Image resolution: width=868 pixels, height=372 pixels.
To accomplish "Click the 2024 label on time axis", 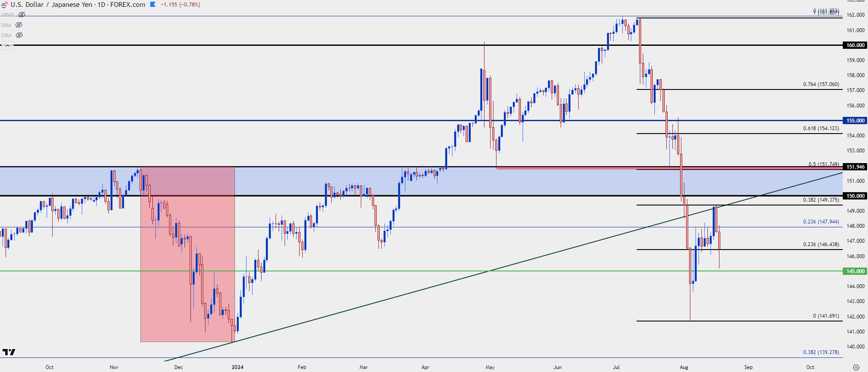I will click(238, 367).
